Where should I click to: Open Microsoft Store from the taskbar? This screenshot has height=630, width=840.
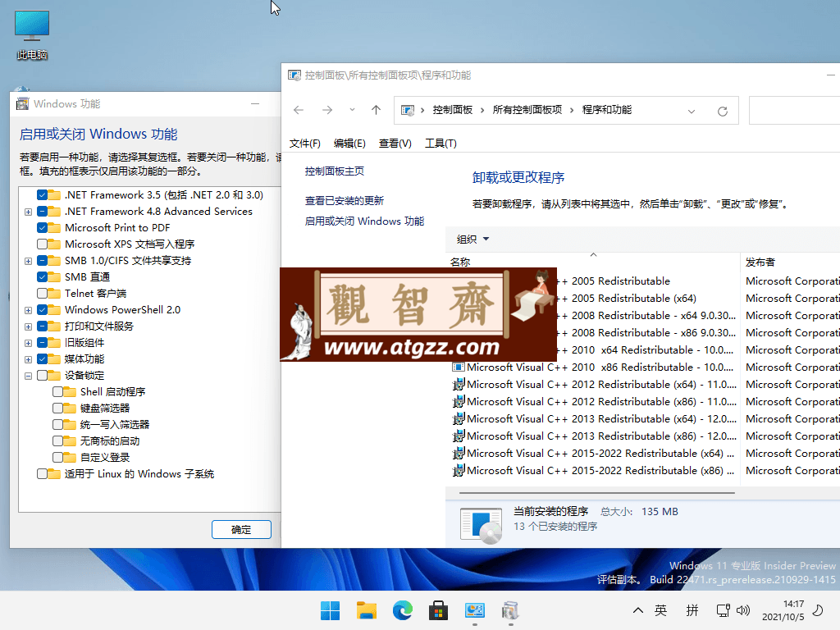point(438,610)
